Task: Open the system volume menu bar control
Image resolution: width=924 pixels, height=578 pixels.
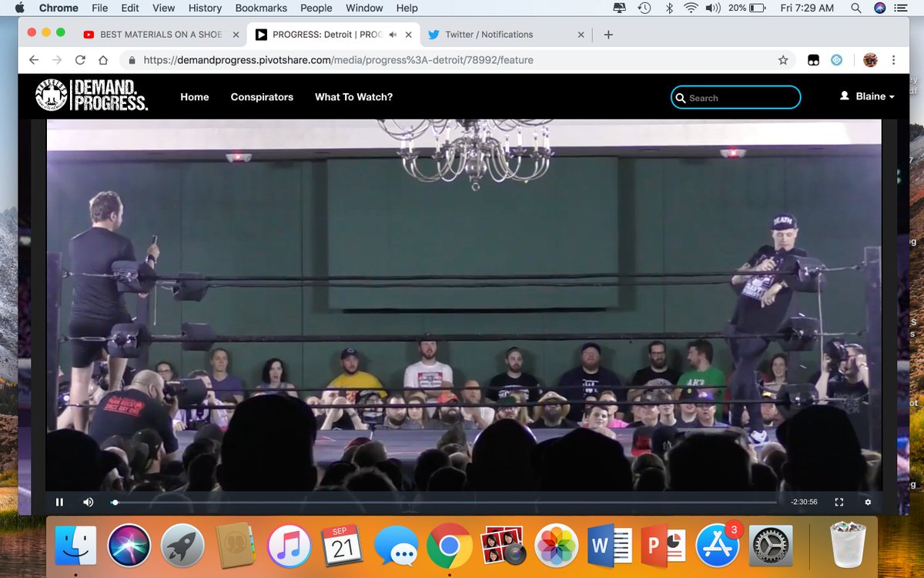Action: coord(713,8)
